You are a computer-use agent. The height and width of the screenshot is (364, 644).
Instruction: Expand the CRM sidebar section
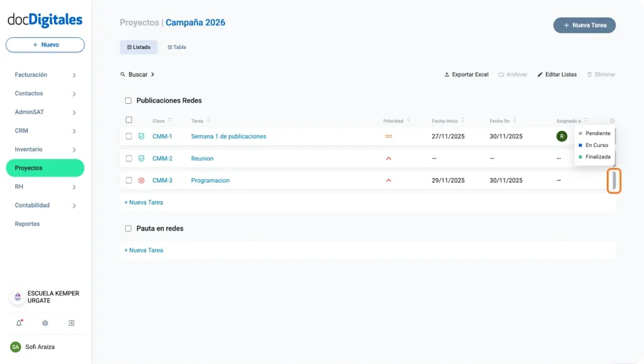pos(45,131)
